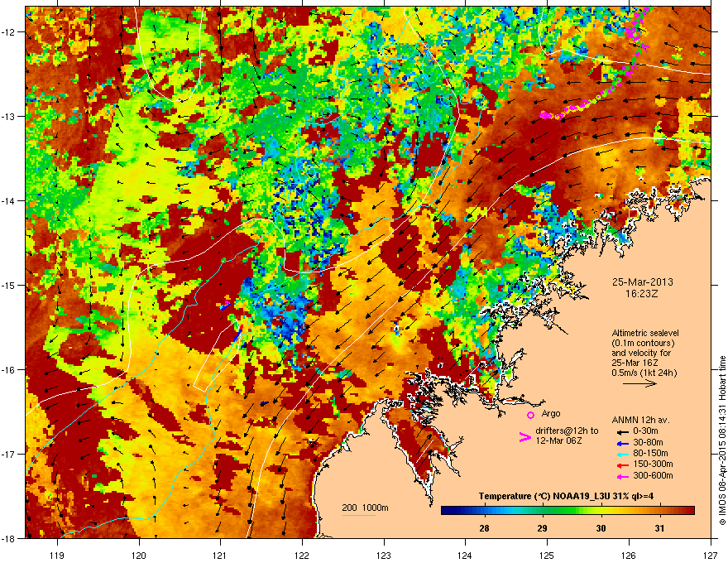728x563 pixels.
Task: Click the '200 1000m' bathymetry label
Action: point(365,508)
